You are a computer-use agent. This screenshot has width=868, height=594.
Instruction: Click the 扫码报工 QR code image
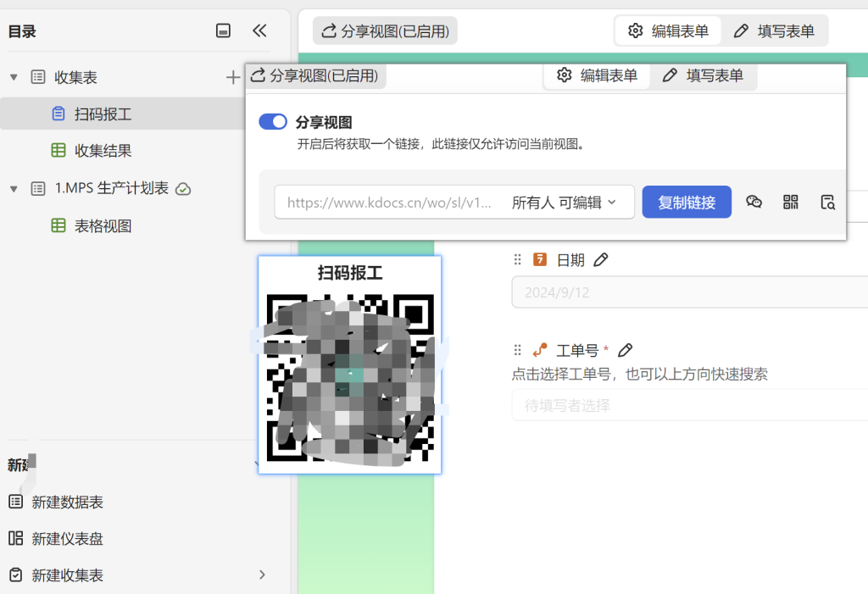click(x=350, y=378)
